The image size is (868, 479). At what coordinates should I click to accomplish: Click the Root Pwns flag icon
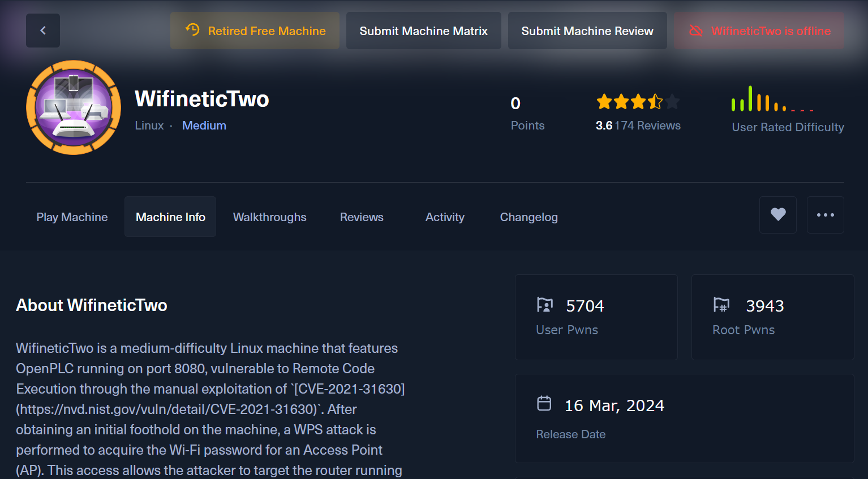point(721,305)
